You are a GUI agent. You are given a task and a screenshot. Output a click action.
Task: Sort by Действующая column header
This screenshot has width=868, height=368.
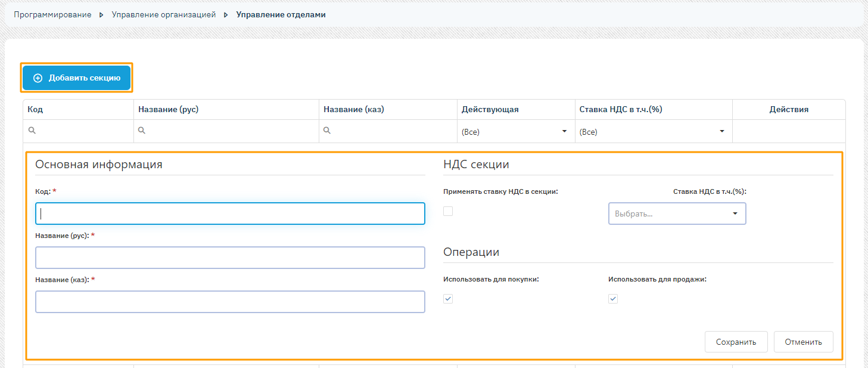(516, 110)
